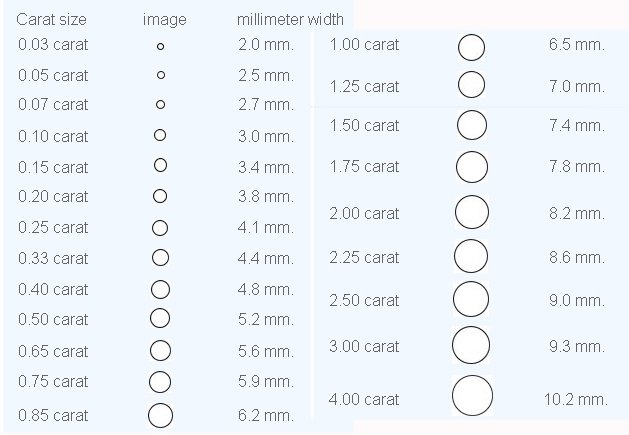Select the "2.25 carat" row label

pyautogui.click(x=364, y=257)
